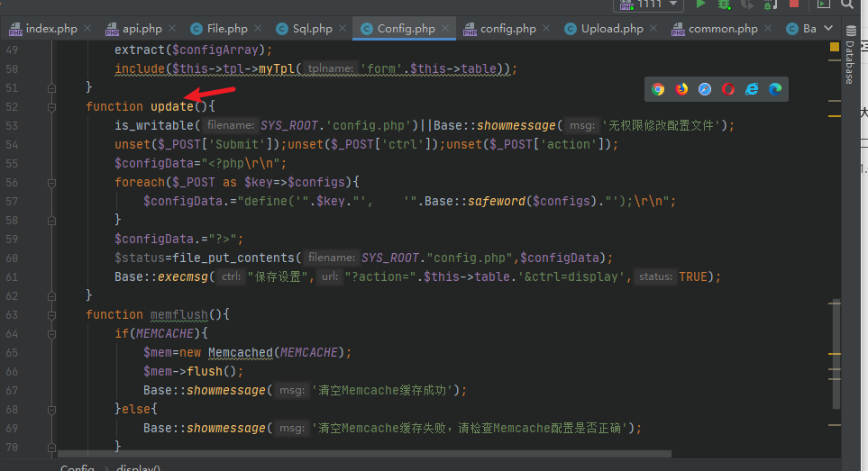Click 'execmsg' method on line 61
The width and height of the screenshot is (868, 471).
[183, 277]
